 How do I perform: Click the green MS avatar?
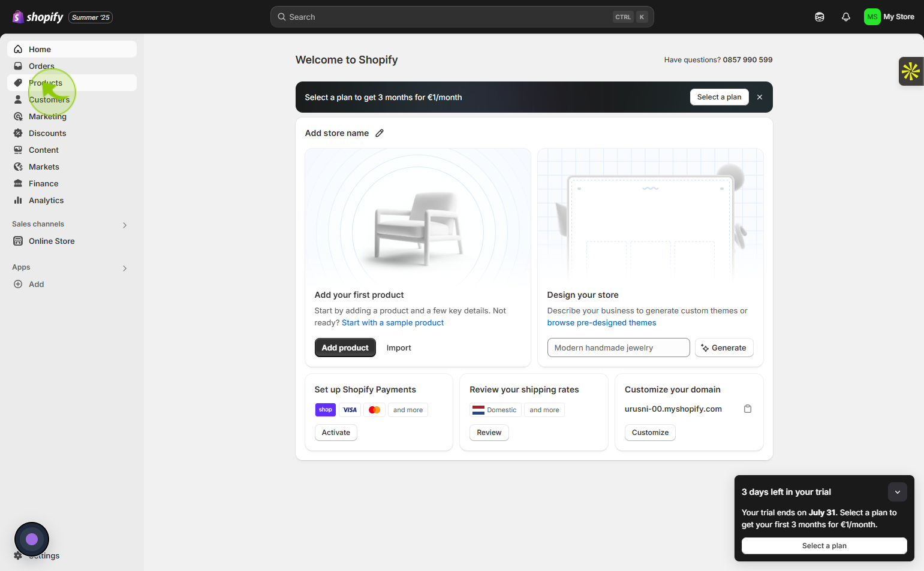coord(872,17)
